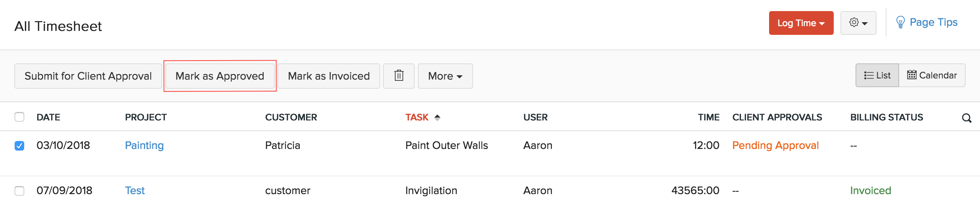Open the Painting project link
The width and height of the screenshot is (980, 206).
(x=144, y=145)
